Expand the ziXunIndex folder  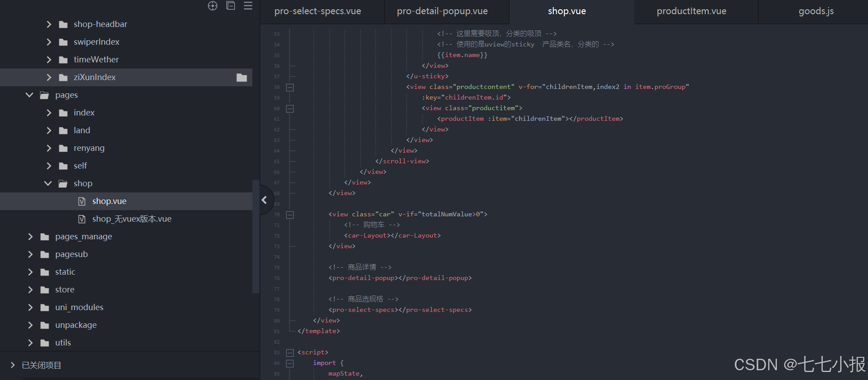click(49, 77)
